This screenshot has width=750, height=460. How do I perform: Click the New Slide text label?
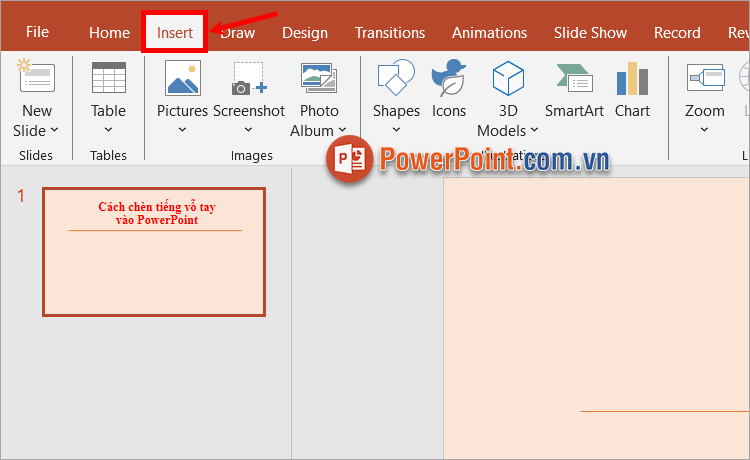[x=33, y=120]
